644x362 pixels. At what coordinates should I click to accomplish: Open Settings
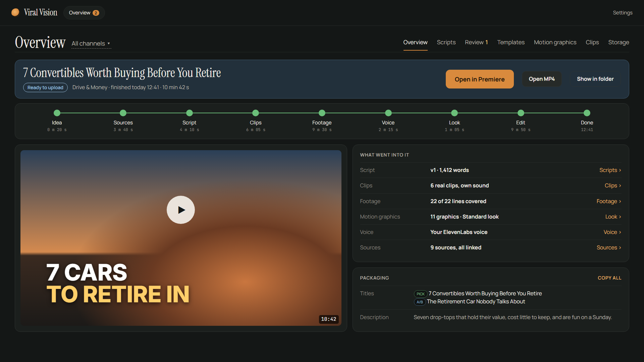tap(623, 13)
